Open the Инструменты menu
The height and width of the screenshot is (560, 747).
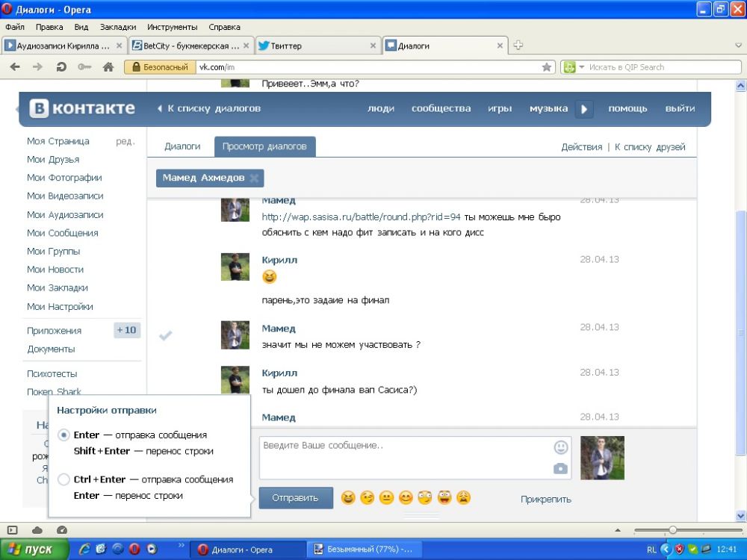173,27
